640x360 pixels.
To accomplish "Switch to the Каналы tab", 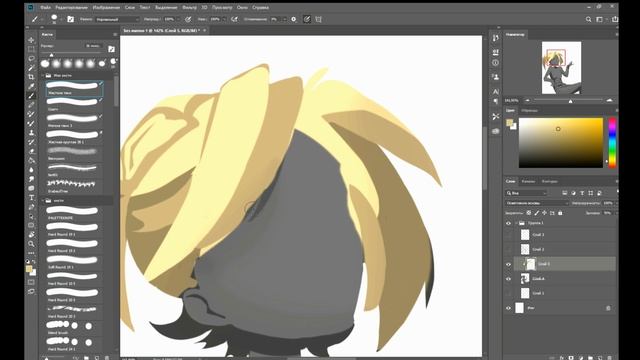I will click(x=528, y=181).
